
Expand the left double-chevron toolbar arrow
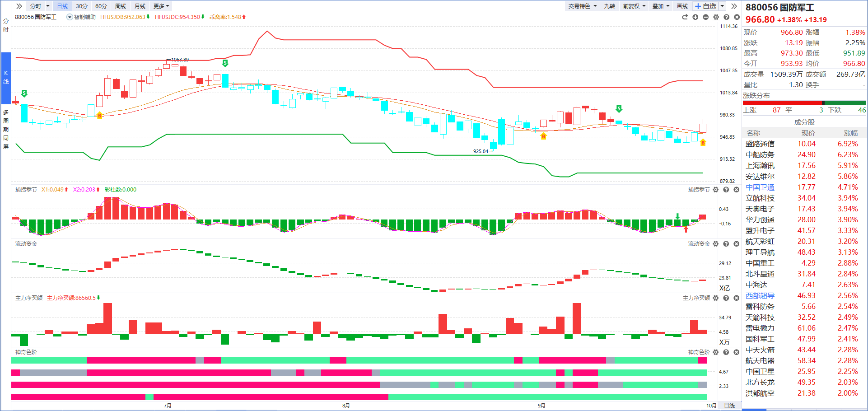pyautogui.click(x=19, y=6)
